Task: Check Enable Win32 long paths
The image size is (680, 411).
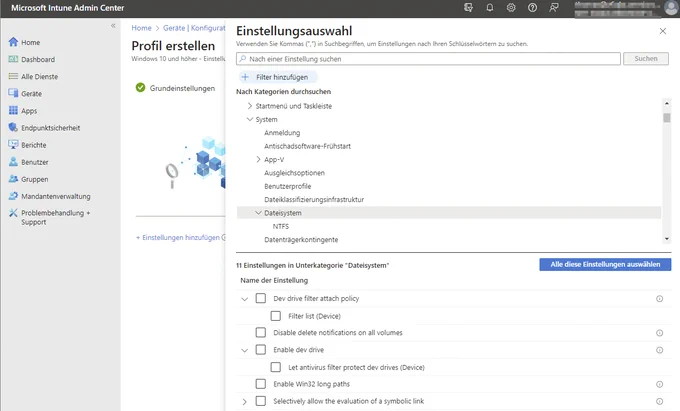Action: tap(261, 384)
